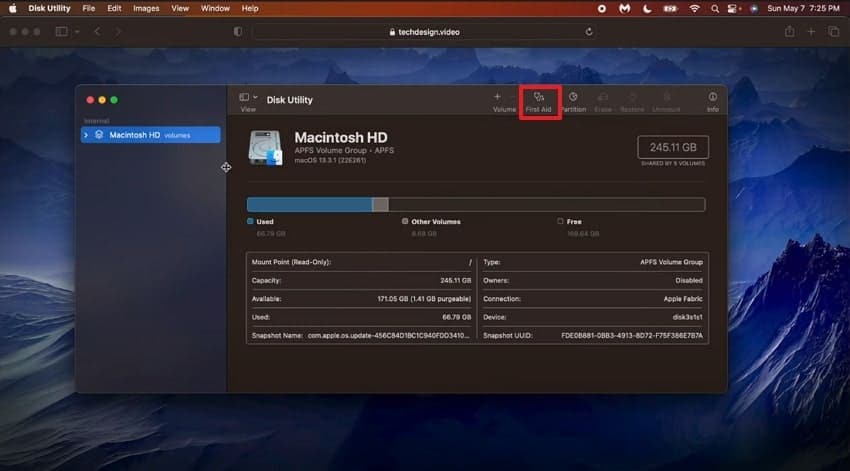Screen dimensions: 850x471
Task: Click the Used value 66.79 GB in table
Action: [x=456, y=318]
